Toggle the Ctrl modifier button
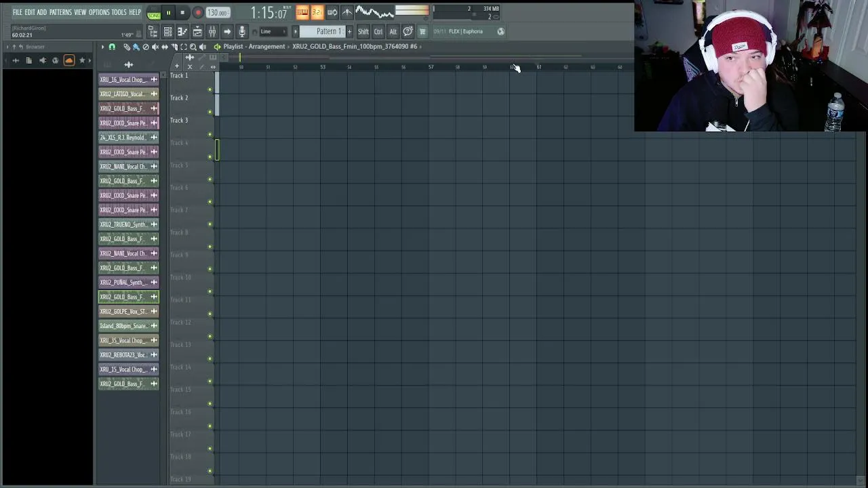This screenshot has width=868, height=488. point(378,31)
